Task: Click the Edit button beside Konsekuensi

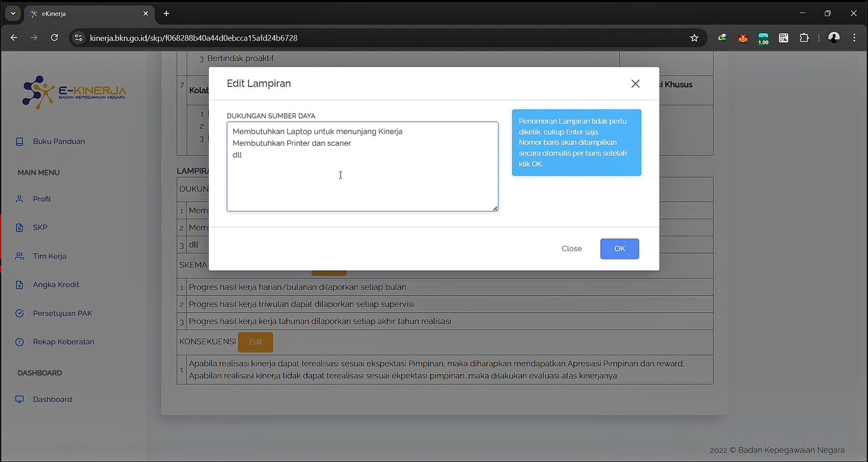Action: (256, 342)
